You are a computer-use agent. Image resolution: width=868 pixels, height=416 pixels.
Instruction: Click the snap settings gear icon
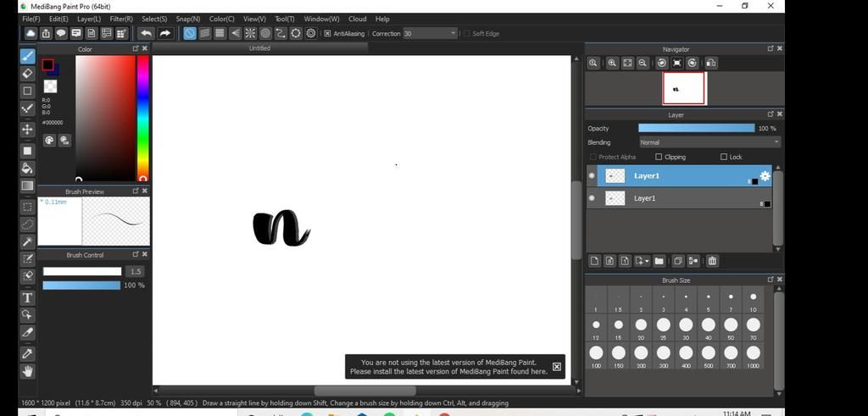pyautogui.click(x=311, y=33)
